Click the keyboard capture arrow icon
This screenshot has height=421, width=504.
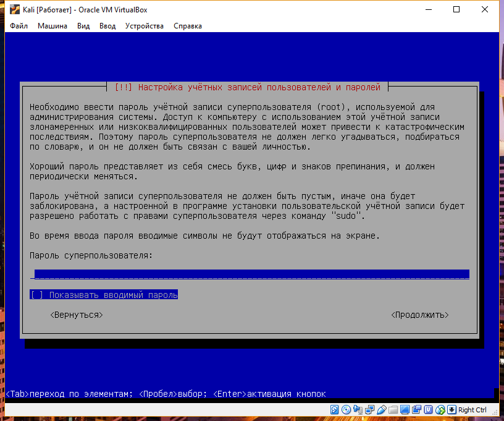(451, 409)
